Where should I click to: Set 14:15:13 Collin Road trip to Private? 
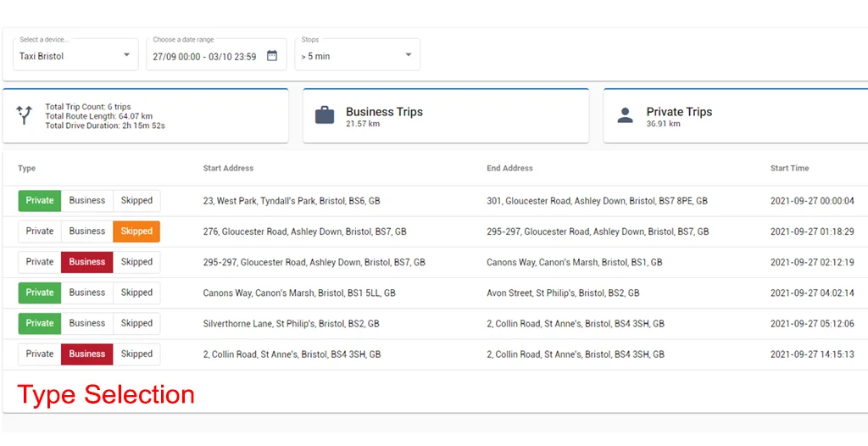pos(40,354)
